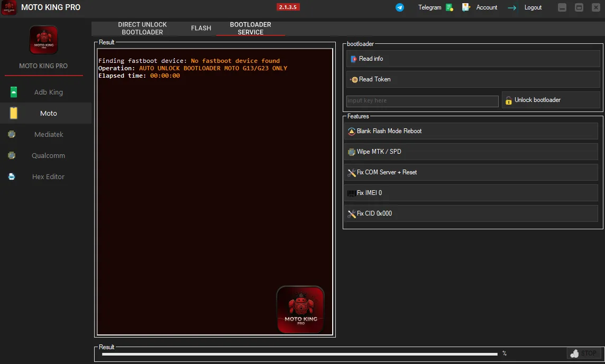Click the bottom progress bar
Screen dimensions: 605x364
coord(300,354)
